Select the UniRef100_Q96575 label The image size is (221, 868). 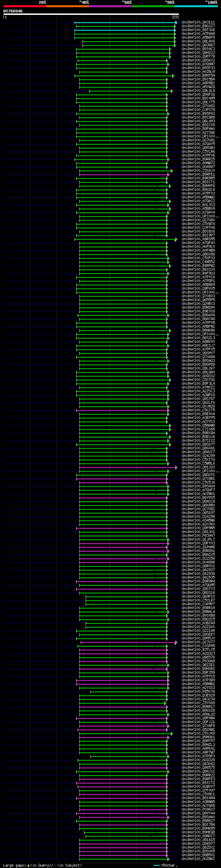click(198, 768)
